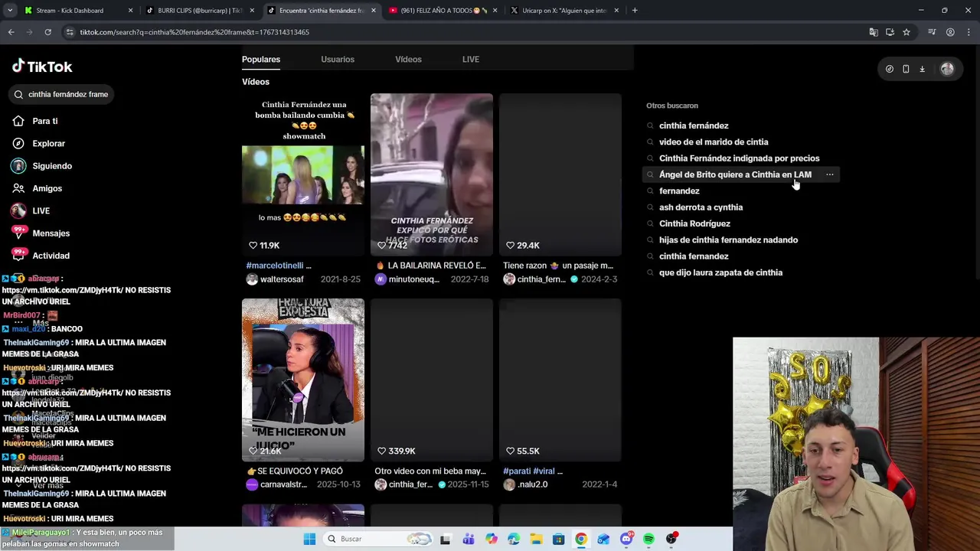The width and height of the screenshot is (980, 551).
Task: Switch to the BURRI CLIPS TikTok tab
Action: (199, 11)
